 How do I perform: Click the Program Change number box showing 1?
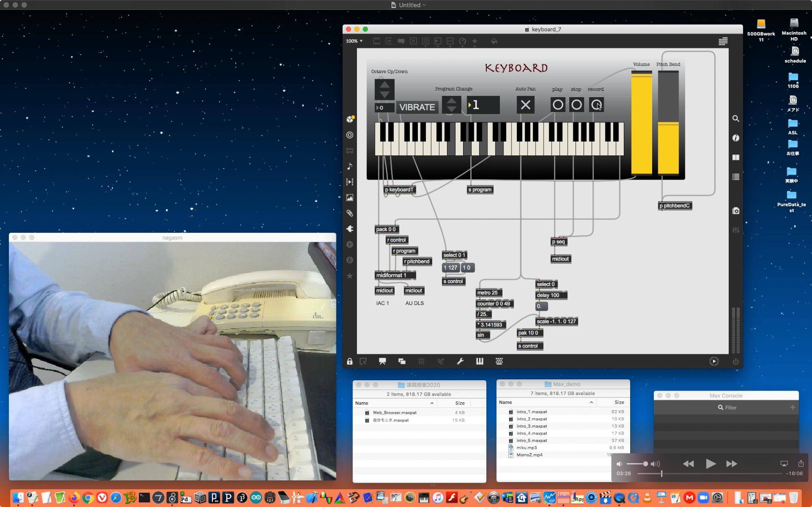(483, 105)
